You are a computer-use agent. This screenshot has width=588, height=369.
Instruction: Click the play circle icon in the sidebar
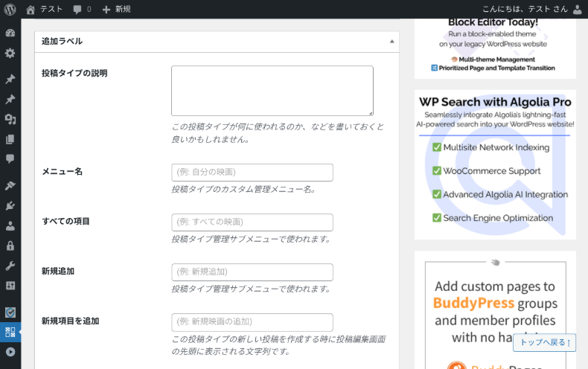click(10, 352)
